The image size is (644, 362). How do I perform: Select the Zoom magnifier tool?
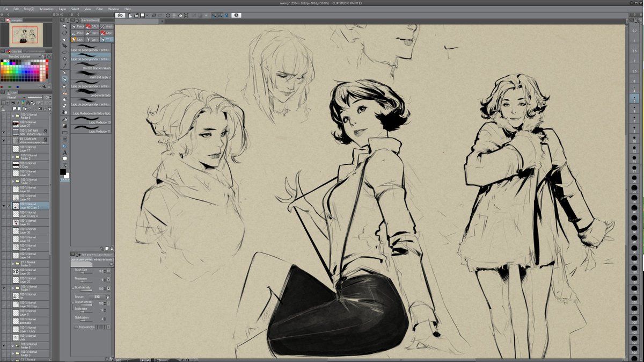point(65,26)
